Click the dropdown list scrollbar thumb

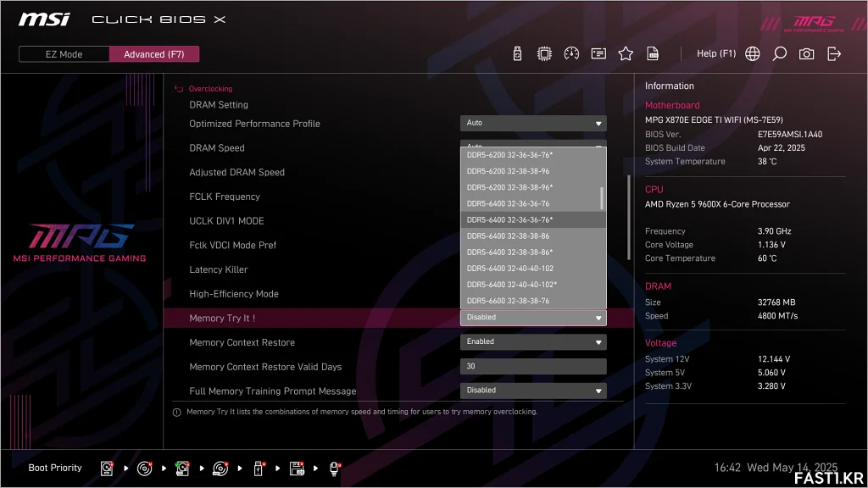(602, 198)
